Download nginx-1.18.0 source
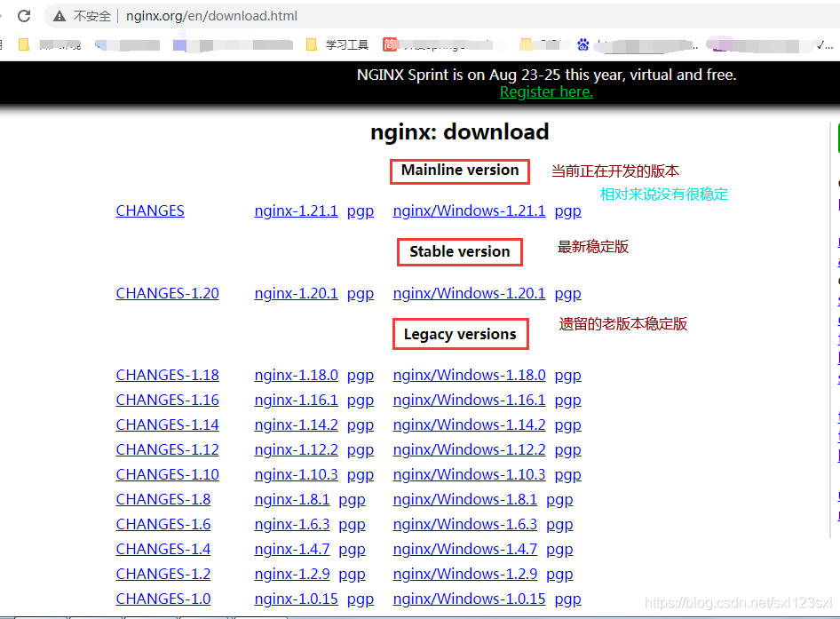The width and height of the screenshot is (840, 619). click(x=297, y=375)
